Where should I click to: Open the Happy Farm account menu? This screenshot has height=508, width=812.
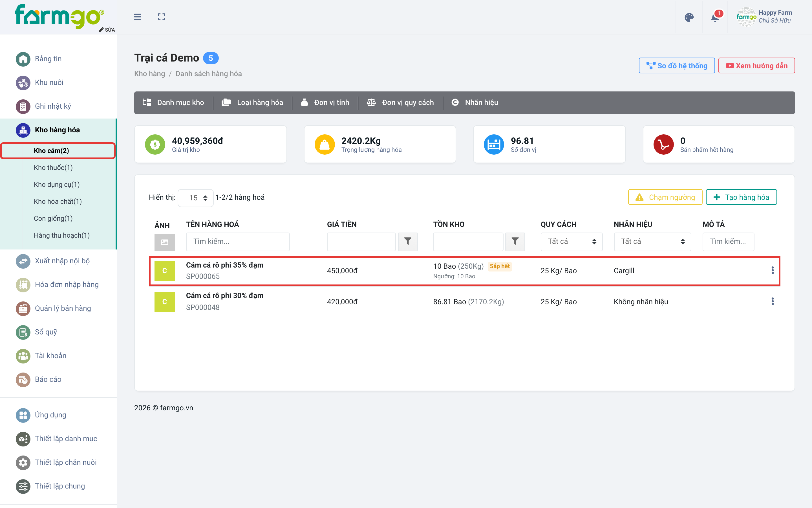764,17
